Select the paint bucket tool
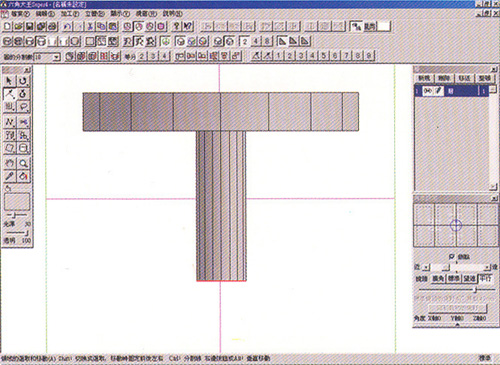The width and height of the screenshot is (500, 365). pos(23,176)
